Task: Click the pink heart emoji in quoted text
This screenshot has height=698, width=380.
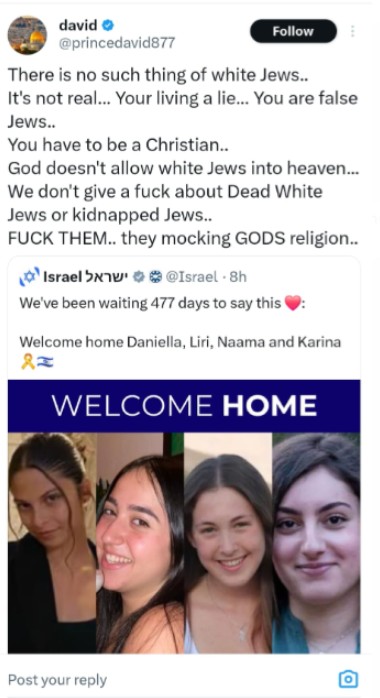Action: [292, 304]
